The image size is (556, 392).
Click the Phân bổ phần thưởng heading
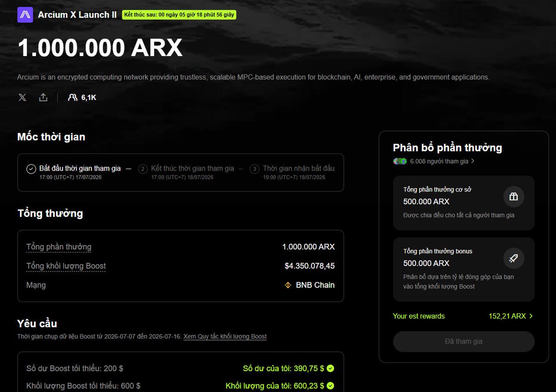coord(448,148)
